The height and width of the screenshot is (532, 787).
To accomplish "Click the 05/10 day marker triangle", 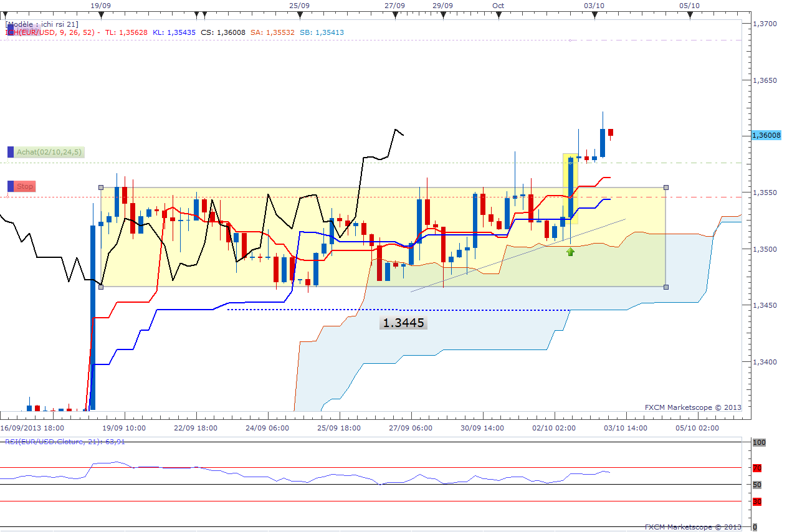I will [690, 14].
